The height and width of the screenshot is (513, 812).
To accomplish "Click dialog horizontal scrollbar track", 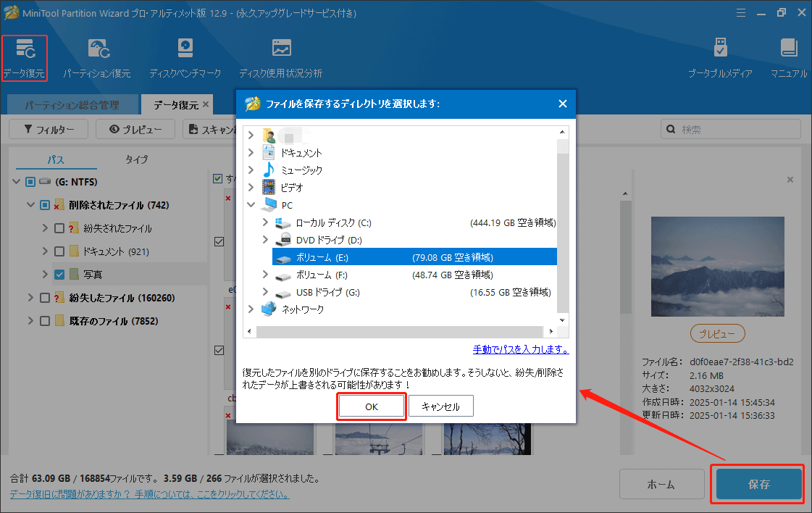I will [399, 331].
